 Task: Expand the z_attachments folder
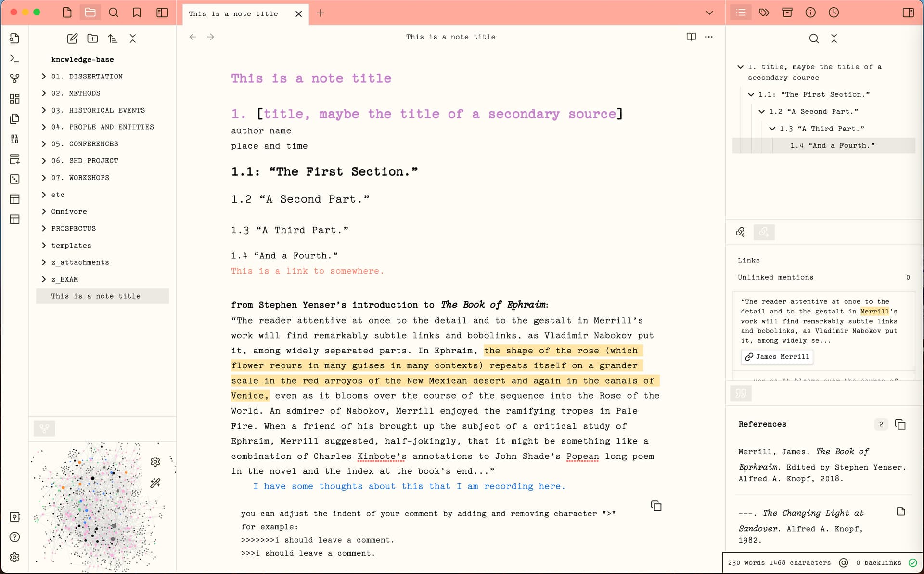pos(44,262)
